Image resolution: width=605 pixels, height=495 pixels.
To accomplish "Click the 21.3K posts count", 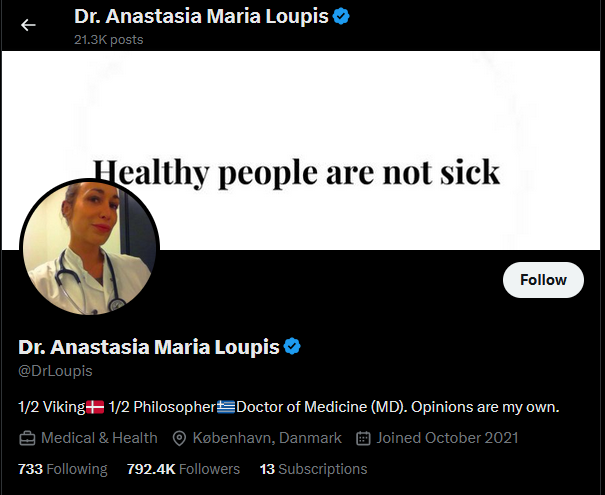I will point(108,39).
